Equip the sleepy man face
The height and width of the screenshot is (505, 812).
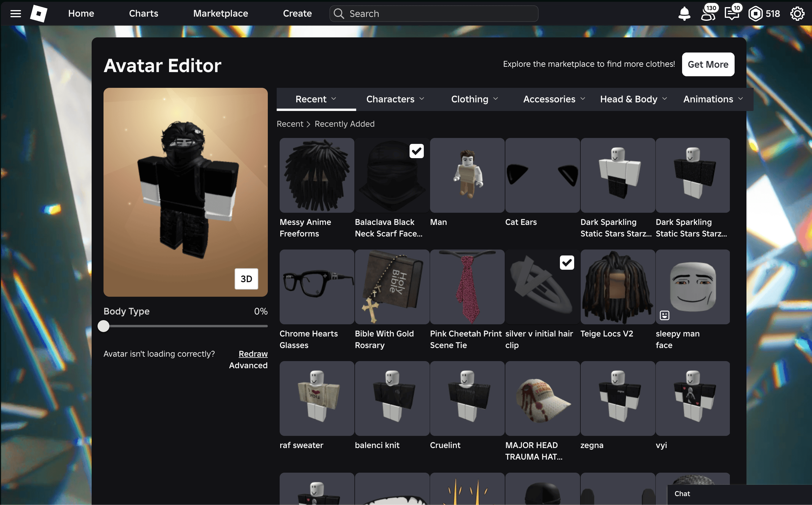pos(693,287)
